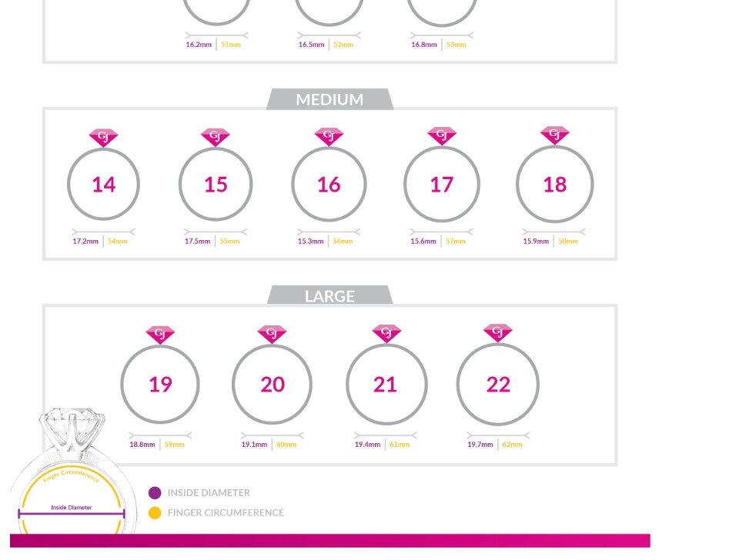The height and width of the screenshot is (560, 739).
Task: Click the 18.8mm diameter label under ring 19
Action: (142, 445)
